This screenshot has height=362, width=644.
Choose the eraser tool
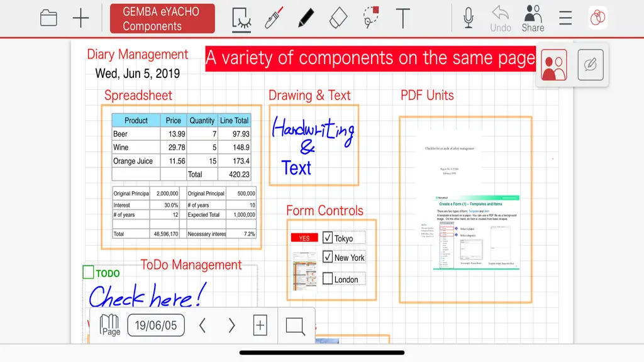(x=338, y=18)
